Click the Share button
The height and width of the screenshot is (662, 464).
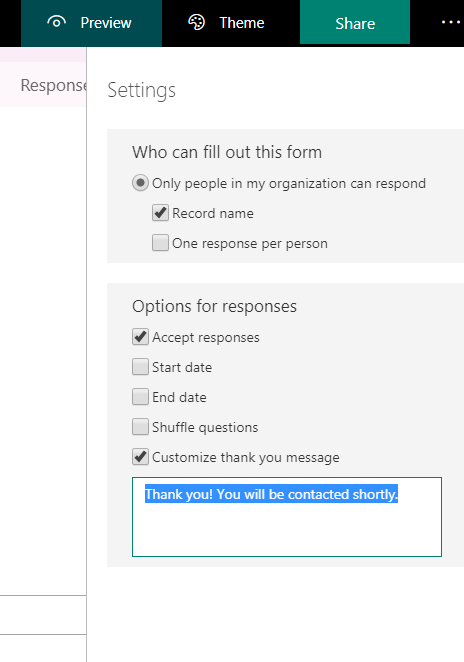click(x=355, y=22)
